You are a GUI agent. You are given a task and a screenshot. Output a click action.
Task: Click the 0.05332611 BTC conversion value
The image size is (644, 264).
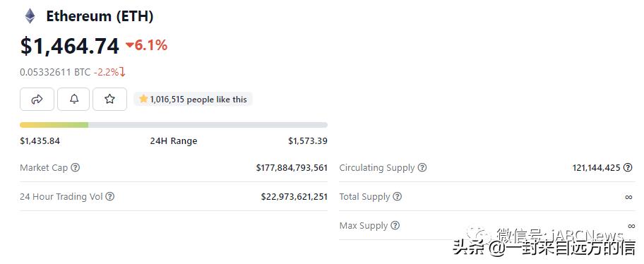55,72
